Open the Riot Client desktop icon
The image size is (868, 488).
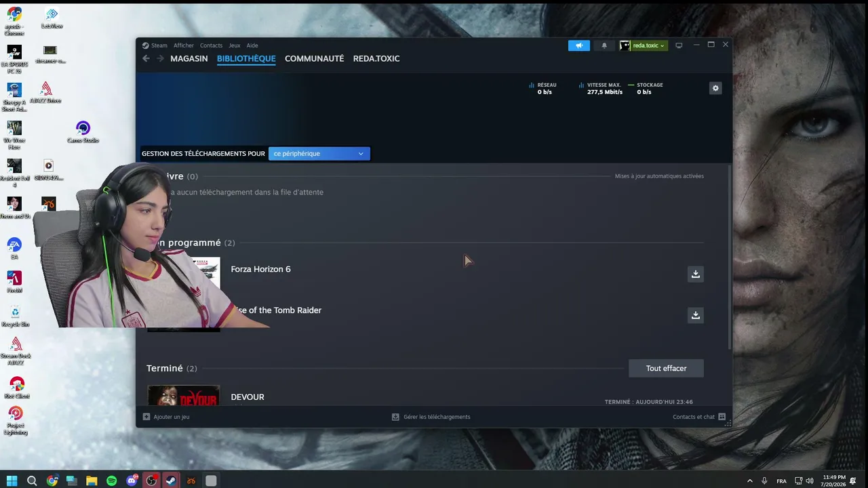[16, 388]
